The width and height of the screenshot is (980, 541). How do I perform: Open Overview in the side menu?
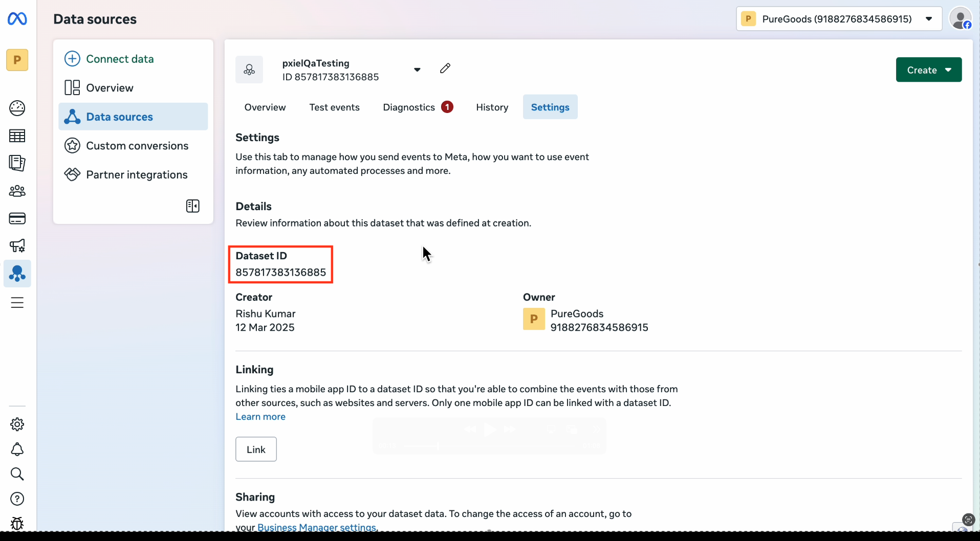pyautogui.click(x=133, y=88)
